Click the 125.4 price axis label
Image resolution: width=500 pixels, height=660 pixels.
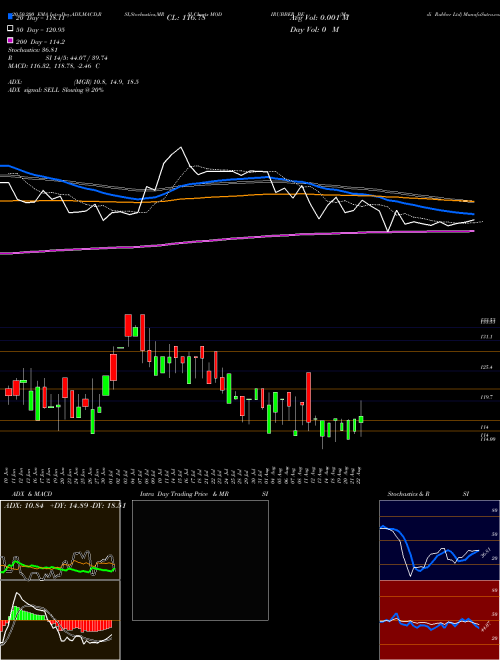(x=487, y=367)
